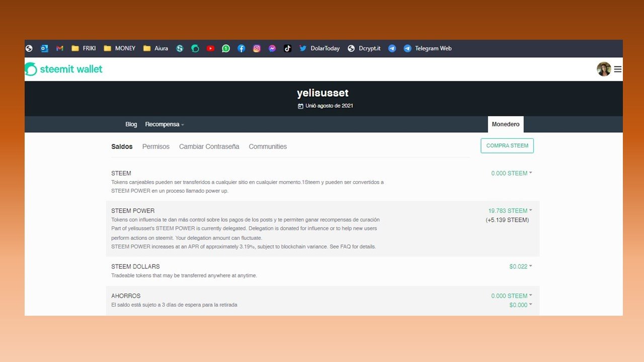Click the user profile avatar

click(x=604, y=69)
